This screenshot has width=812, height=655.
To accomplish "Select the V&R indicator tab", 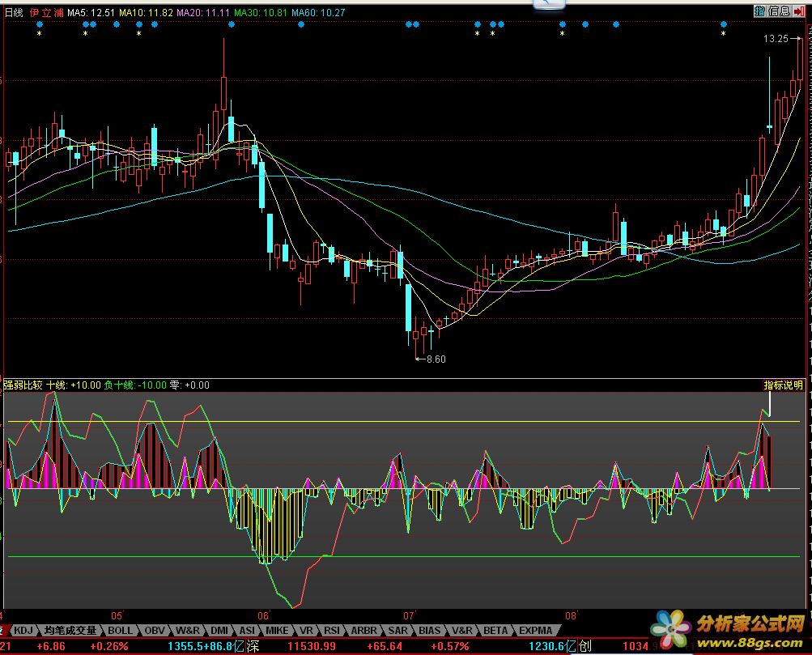I will (x=461, y=630).
